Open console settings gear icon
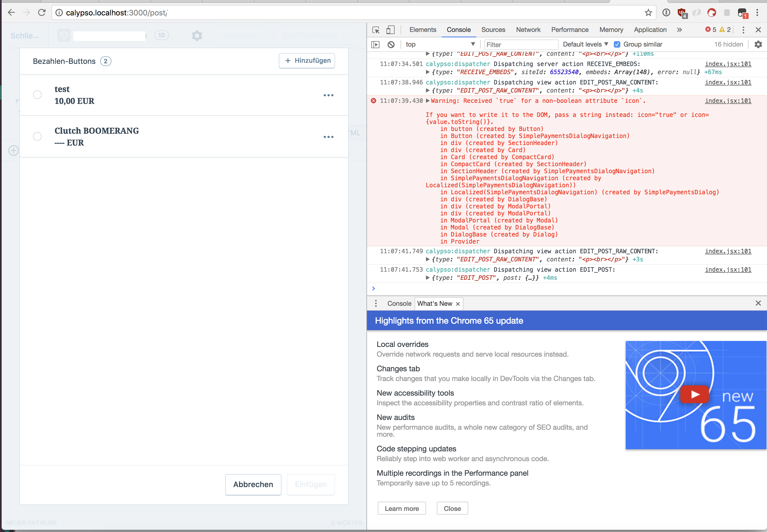Image resolution: width=767 pixels, height=532 pixels. click(758, 44)
